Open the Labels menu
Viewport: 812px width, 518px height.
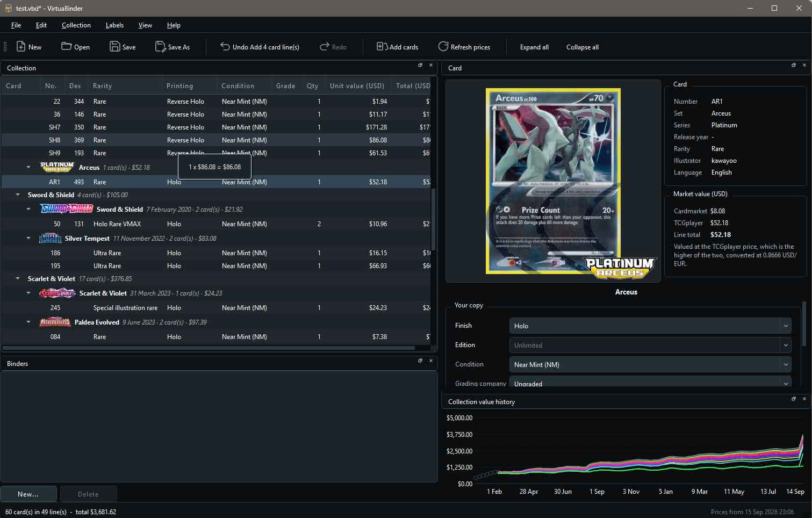click(x=114, y=25)
